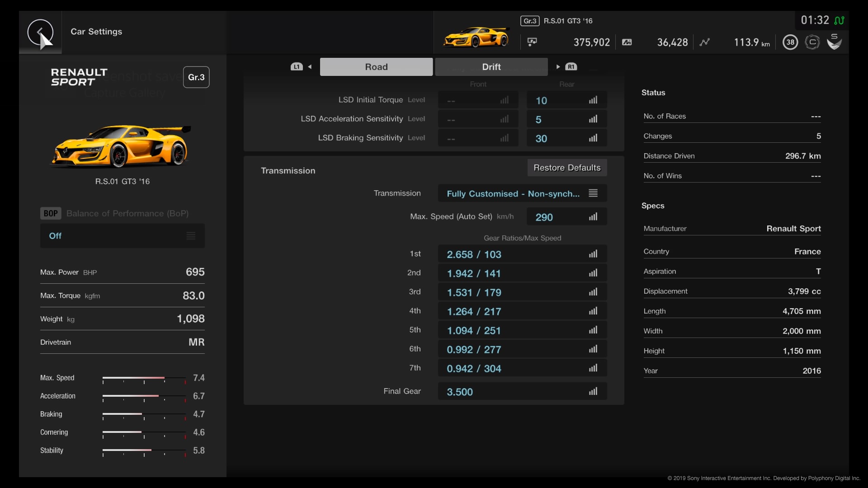The image size is (868, 488).
Task: Click the bars icon in 1st gear row
Action: coord(593,254)
